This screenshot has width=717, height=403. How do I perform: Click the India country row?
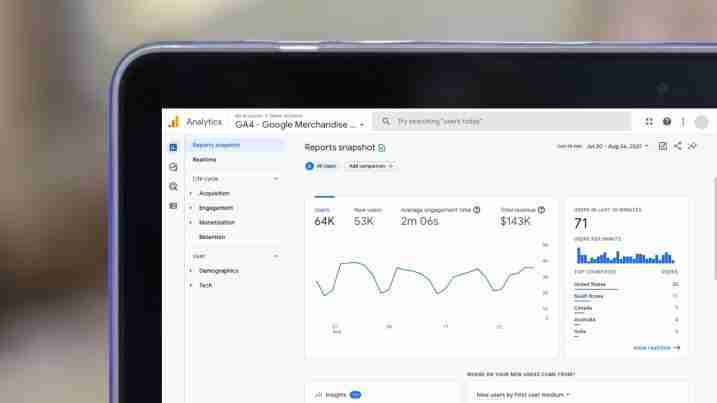(626, 332)
